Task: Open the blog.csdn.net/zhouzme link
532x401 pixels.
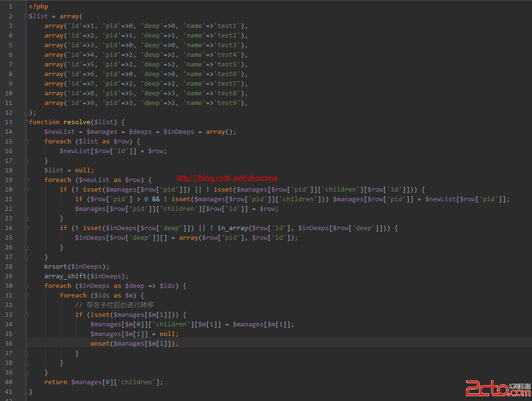Action: click(227, 178)
